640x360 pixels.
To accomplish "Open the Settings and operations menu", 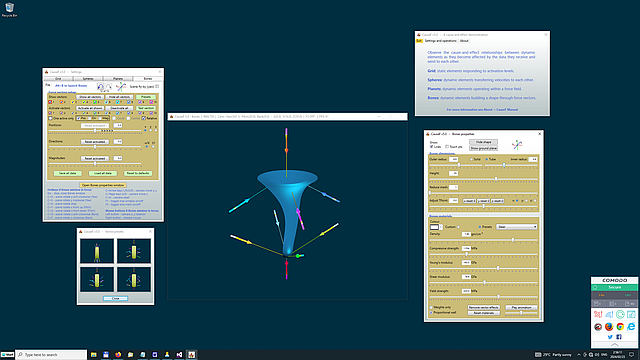I will point(440,41).
